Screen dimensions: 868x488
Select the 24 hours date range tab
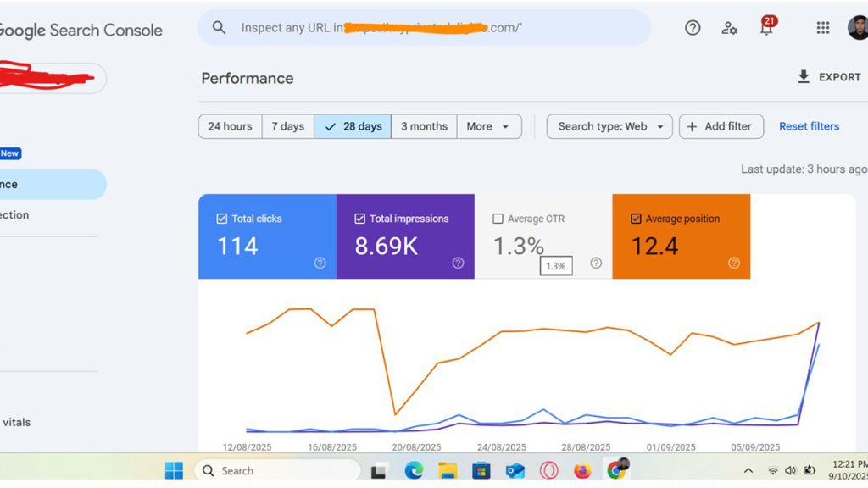(229, 126)
